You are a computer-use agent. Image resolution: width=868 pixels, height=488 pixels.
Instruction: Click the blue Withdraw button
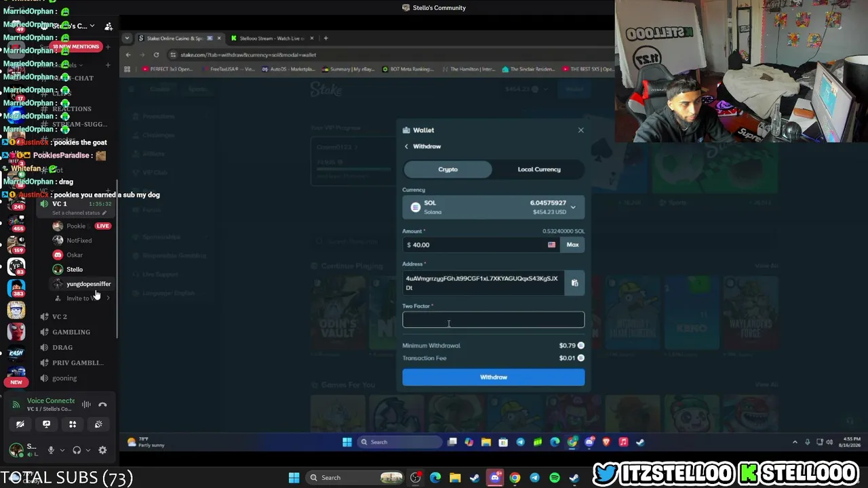pos(493,377)
